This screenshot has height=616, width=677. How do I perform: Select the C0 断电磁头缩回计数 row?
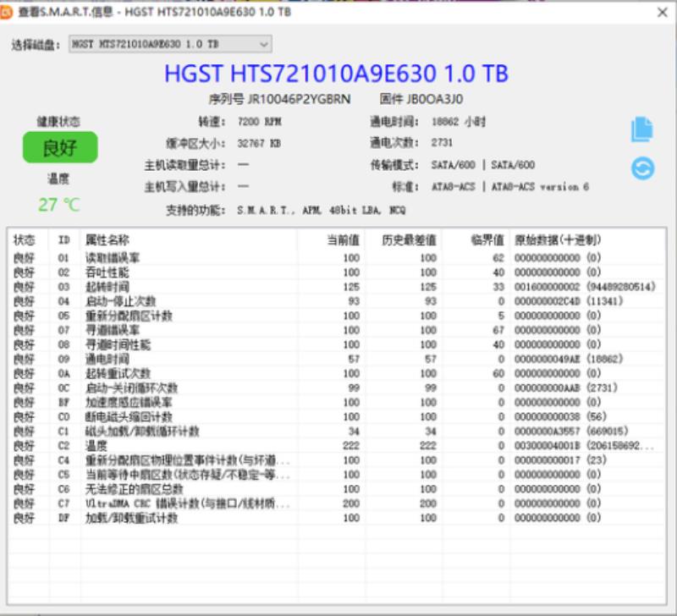pyautogui.click(x=336, y=417)
